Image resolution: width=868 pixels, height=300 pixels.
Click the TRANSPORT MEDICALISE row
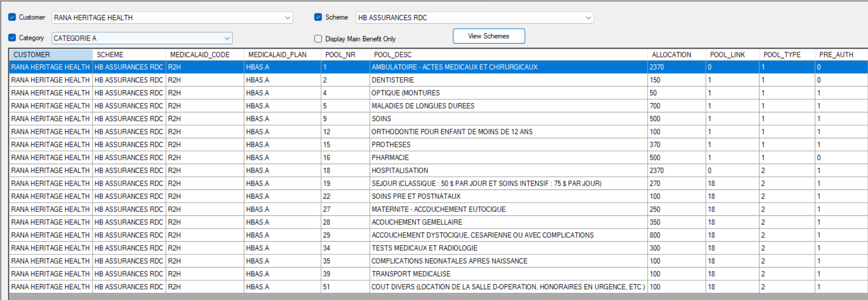[x=411, y=274]
